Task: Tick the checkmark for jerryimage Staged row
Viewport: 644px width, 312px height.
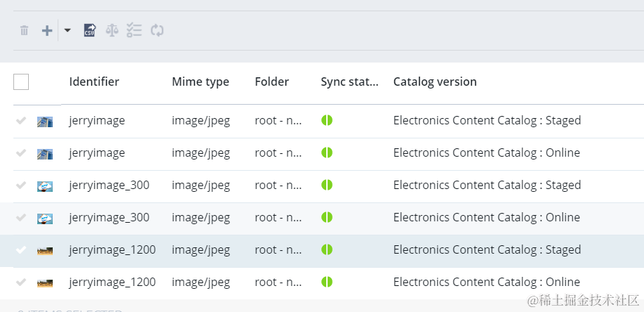Action: (21, 120)
